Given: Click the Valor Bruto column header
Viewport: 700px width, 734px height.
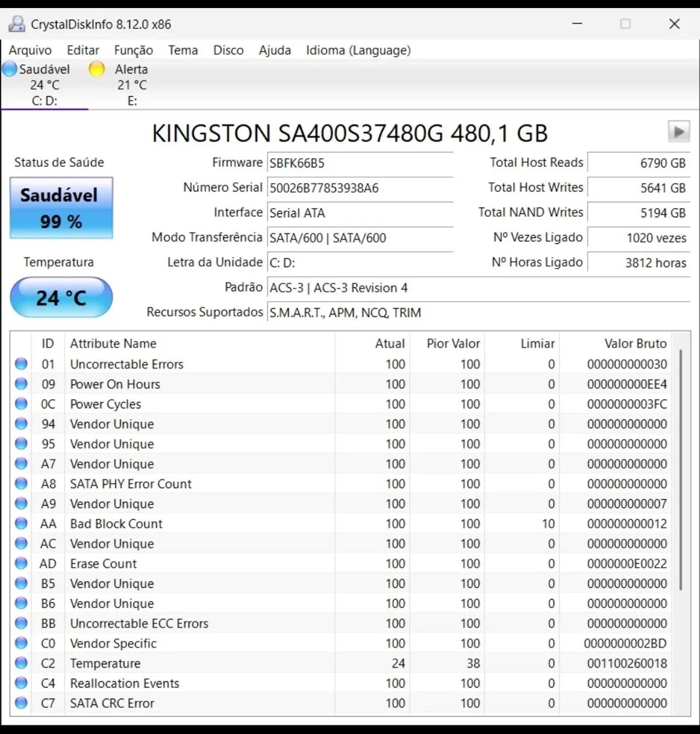Looking at the screenshot, I should [x=616, y=343].
